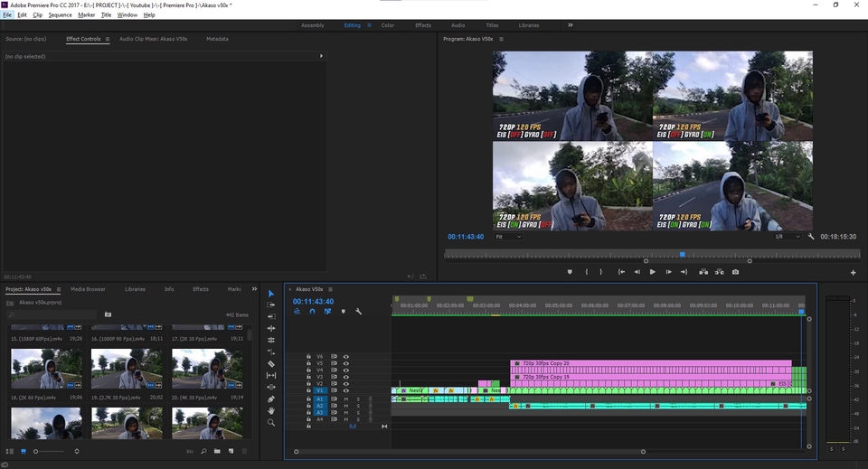
Task: Click New Item icon in Project panel
Action: coord(231,451)
